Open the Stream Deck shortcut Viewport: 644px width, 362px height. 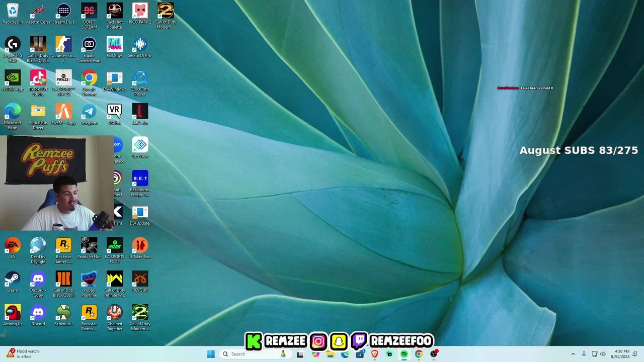tap(63, 14)
